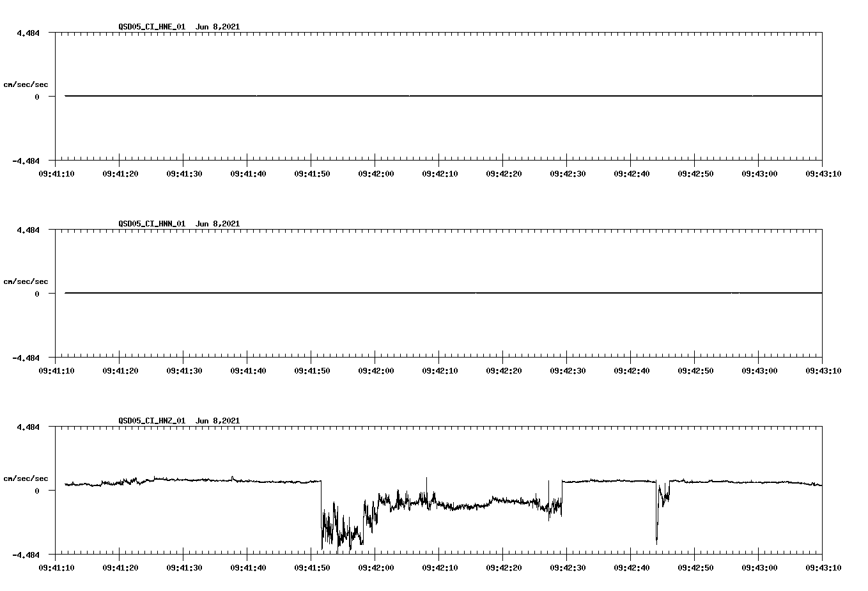868x591 pixels.
Task: Click the 09:41:30 time label of HNZ plot
Action: point(184,567)
